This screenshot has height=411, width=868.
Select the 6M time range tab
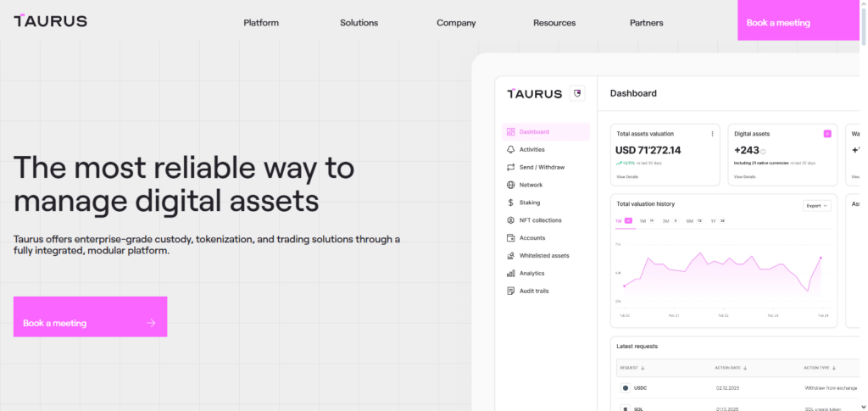689,220
